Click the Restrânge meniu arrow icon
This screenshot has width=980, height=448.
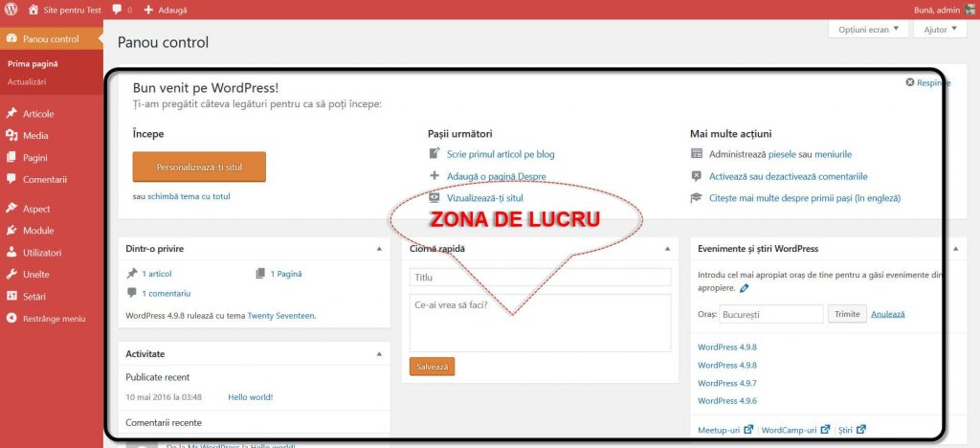click(11, 318)
